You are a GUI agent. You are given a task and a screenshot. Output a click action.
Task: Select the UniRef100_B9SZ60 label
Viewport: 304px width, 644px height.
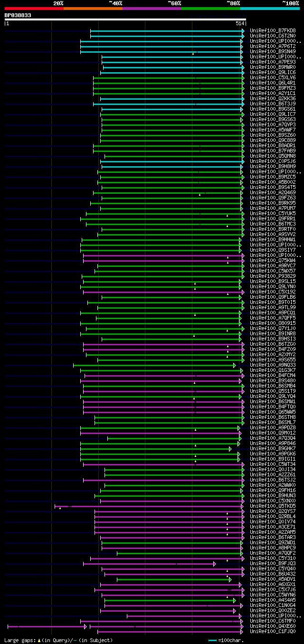tap(273, 135)
